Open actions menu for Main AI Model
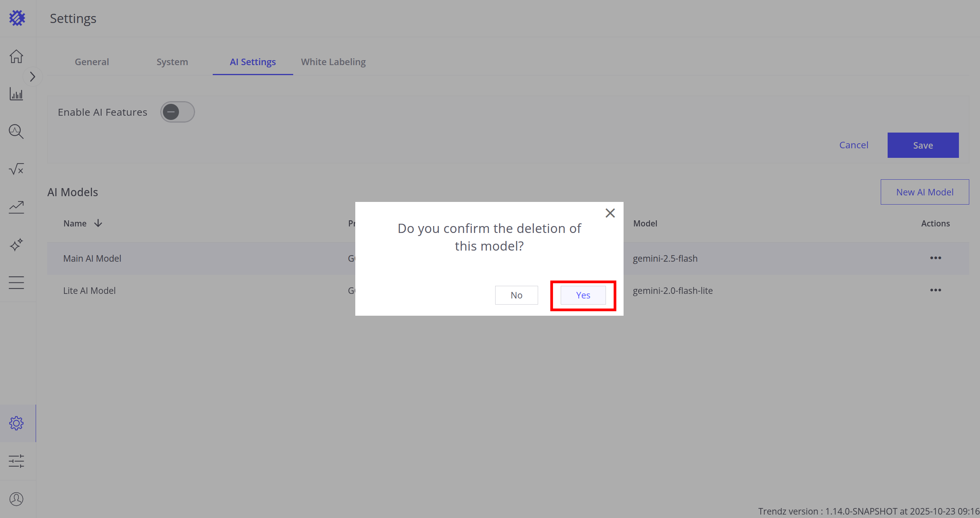Image resolution: width=980 pixels, height=518 pixels. [935, 258]
